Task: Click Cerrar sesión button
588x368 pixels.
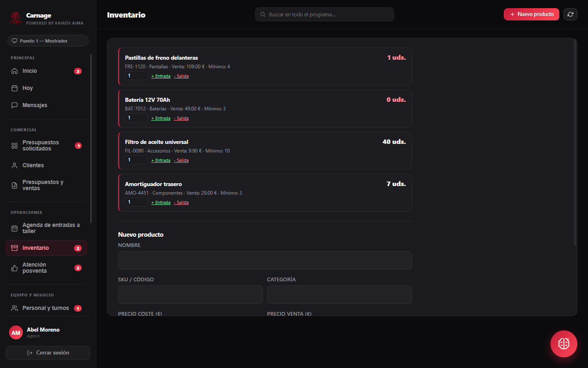Action: 48,353
